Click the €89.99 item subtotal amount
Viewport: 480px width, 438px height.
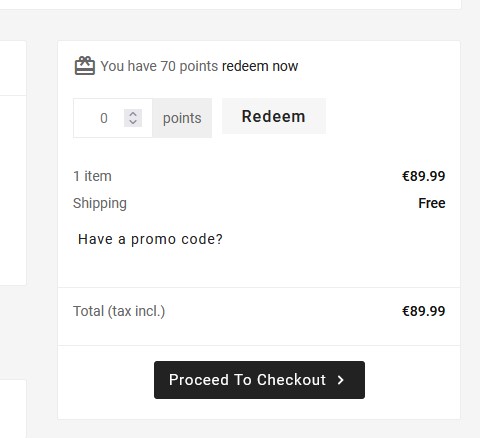pyautogui.click(x=423, y=176)
